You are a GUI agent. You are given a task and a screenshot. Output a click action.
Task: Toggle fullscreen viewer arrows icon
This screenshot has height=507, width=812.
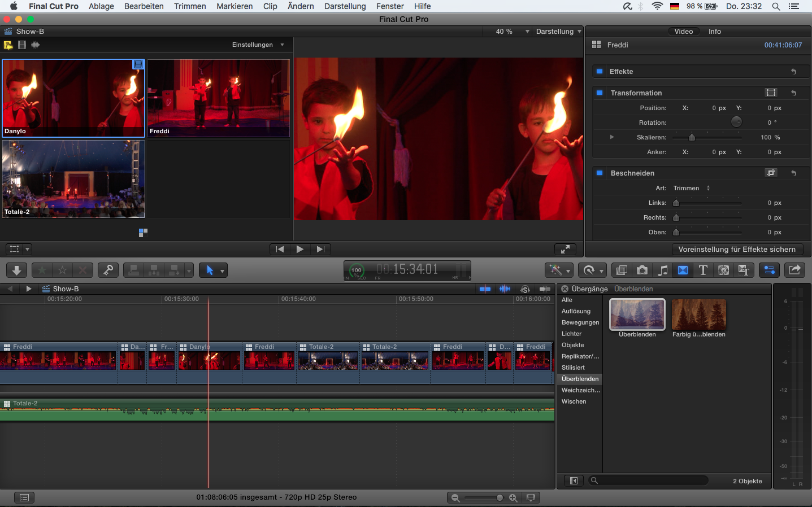coord(565,249)
